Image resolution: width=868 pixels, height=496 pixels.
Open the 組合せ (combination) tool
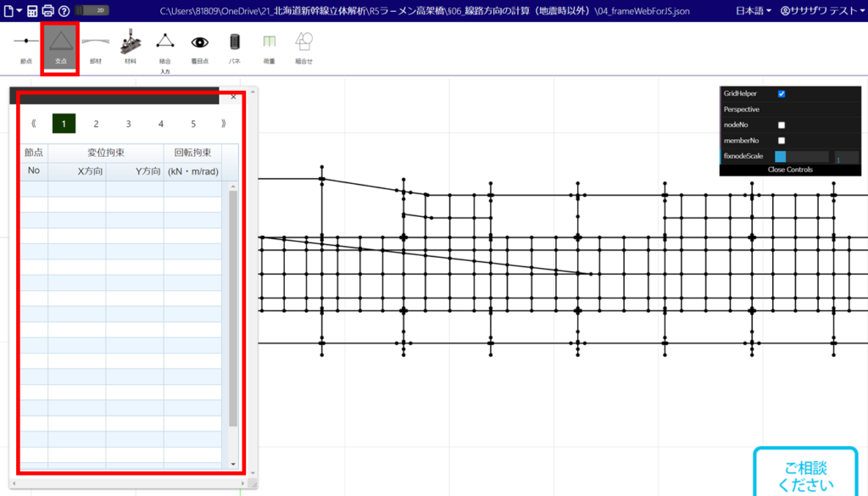point(304,47)
